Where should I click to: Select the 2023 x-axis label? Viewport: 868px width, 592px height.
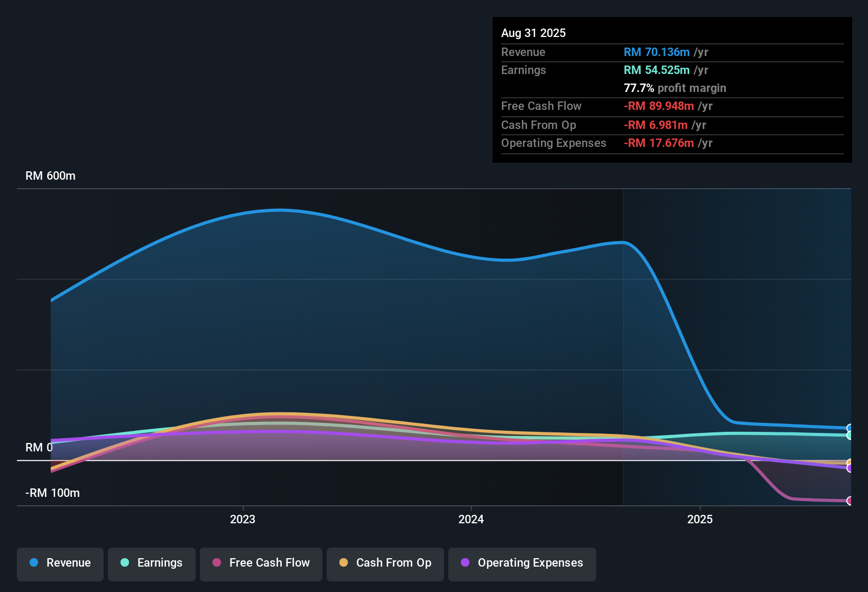[243, 520]
